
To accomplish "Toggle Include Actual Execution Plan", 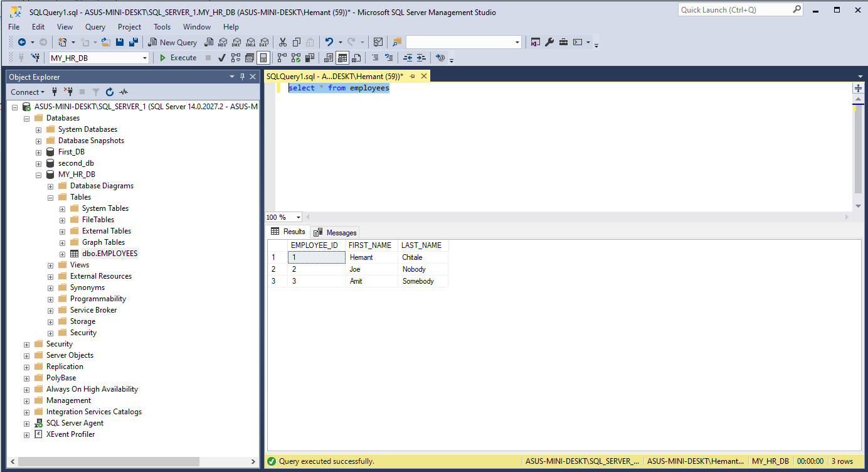I will click(x=282, y=58).
